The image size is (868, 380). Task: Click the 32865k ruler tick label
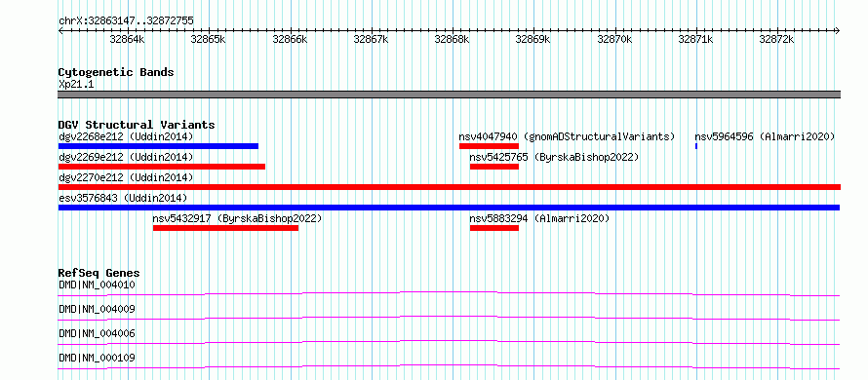pos(208,40)
